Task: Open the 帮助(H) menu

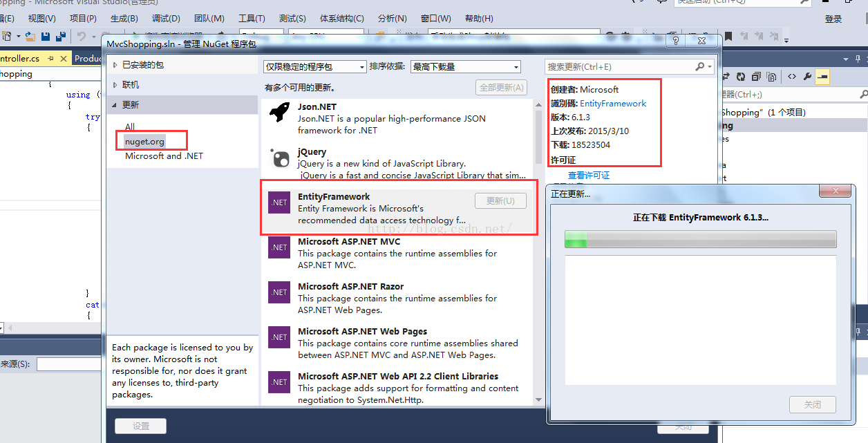Action: click(479, 18)
